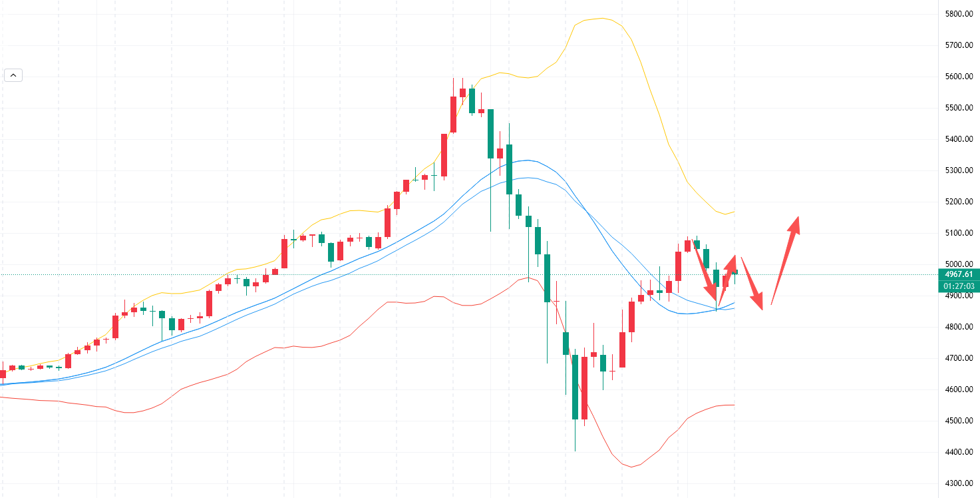This screenshot has height=498, width=980.
Task: Select the shorter red upward arrow drawing
Action: (x=727, y=278)
